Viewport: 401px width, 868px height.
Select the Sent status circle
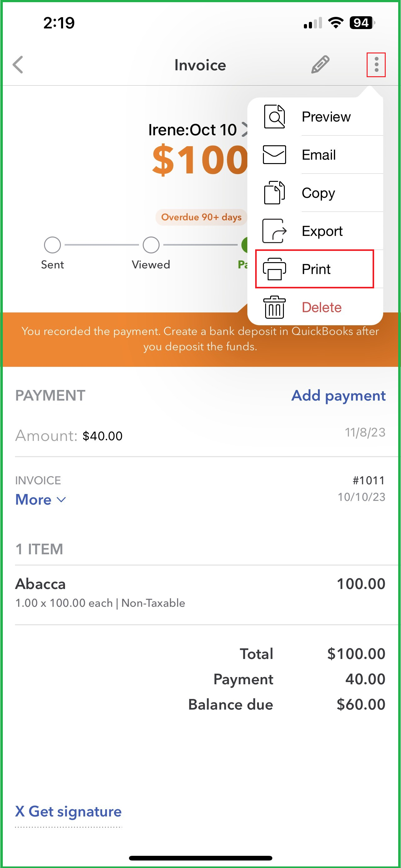(52, 245)
